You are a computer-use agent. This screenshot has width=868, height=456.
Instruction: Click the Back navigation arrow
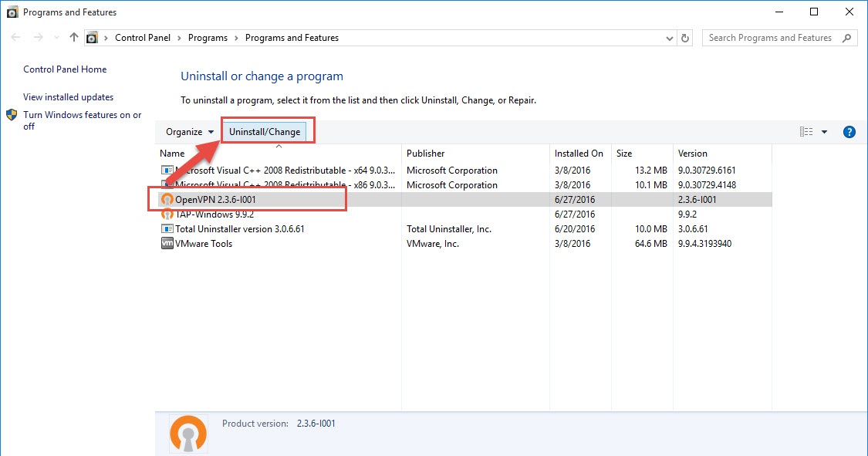click(15, 38)
